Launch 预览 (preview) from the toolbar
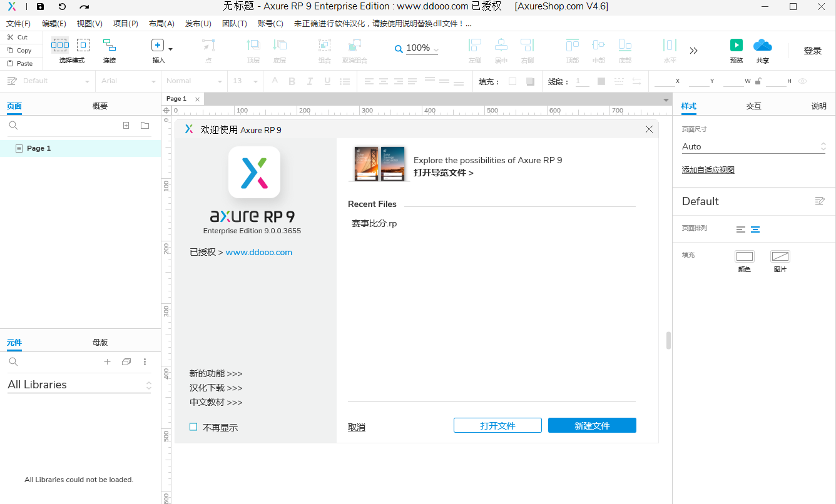Screen dimensions: 836x504 tap(736, 46)
